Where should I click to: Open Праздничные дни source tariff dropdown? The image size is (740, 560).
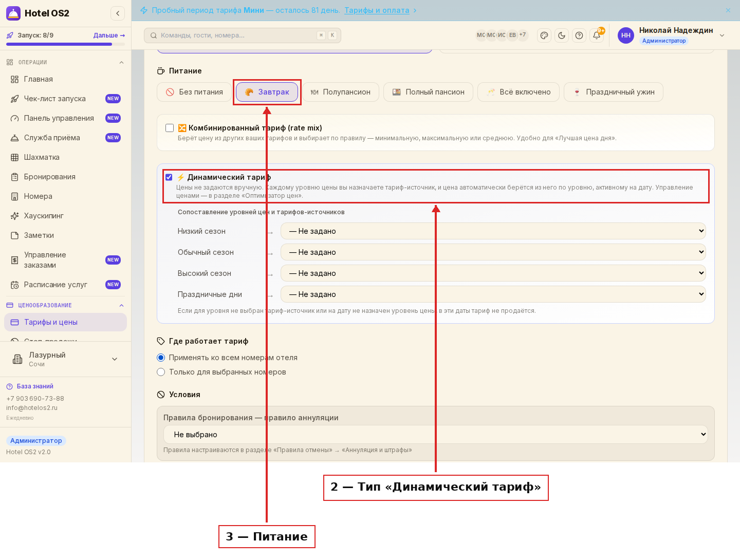(493, 294)
